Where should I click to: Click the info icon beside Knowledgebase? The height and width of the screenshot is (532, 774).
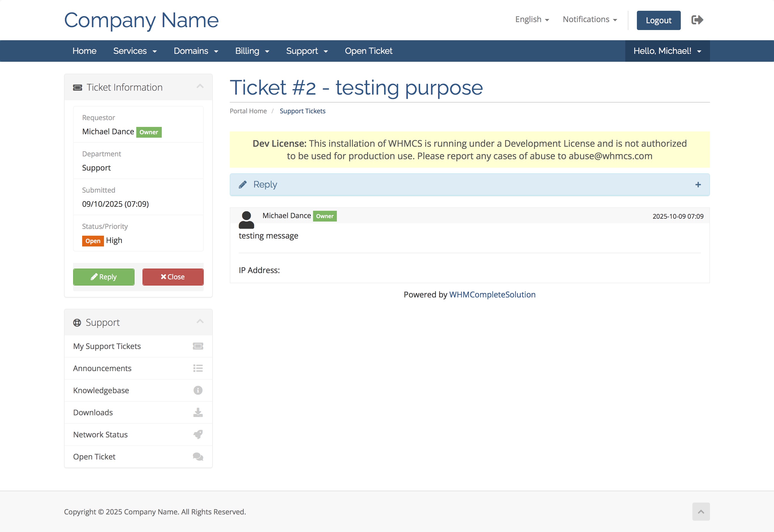click(x=198, y=390)
